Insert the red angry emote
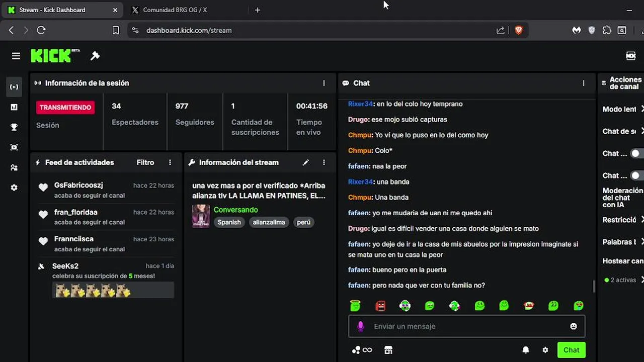The height and width of the screenshot is (362, 644). click(380, 305)
